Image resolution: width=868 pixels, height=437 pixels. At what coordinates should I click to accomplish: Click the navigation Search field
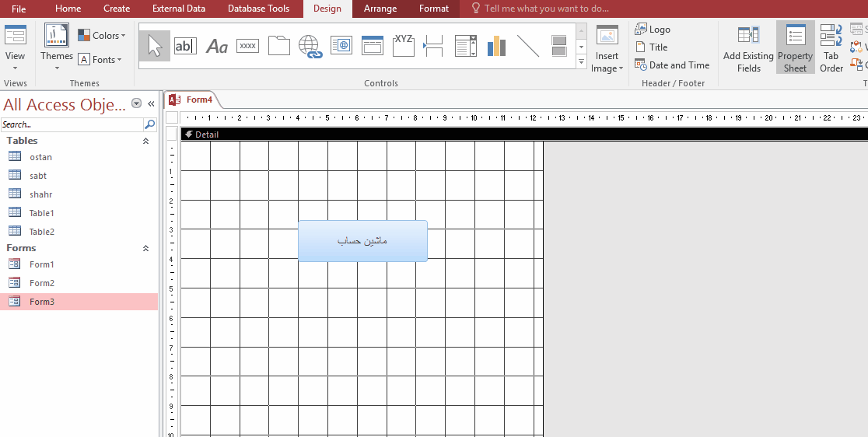[72, 124]
